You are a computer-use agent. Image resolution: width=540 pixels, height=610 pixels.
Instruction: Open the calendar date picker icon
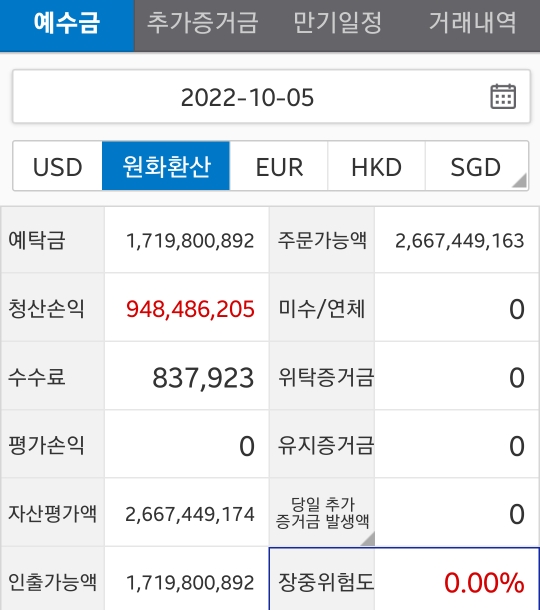503,96
